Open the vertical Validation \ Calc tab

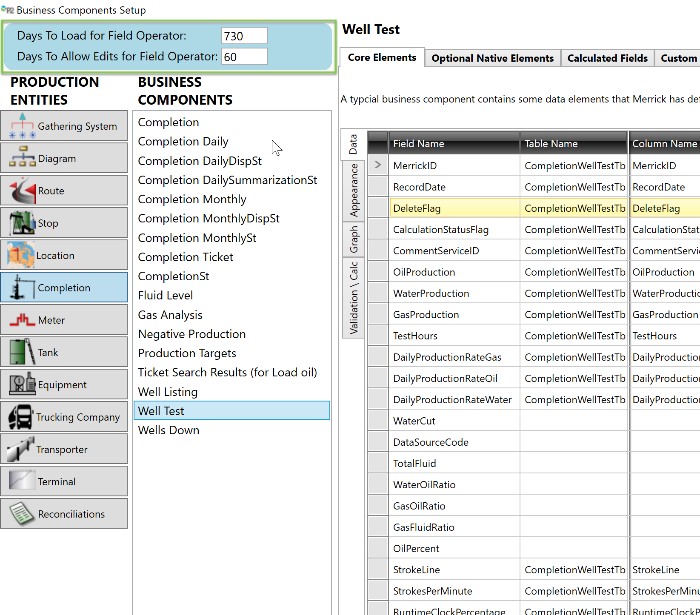pyautogui.click(x=354, y=298)
